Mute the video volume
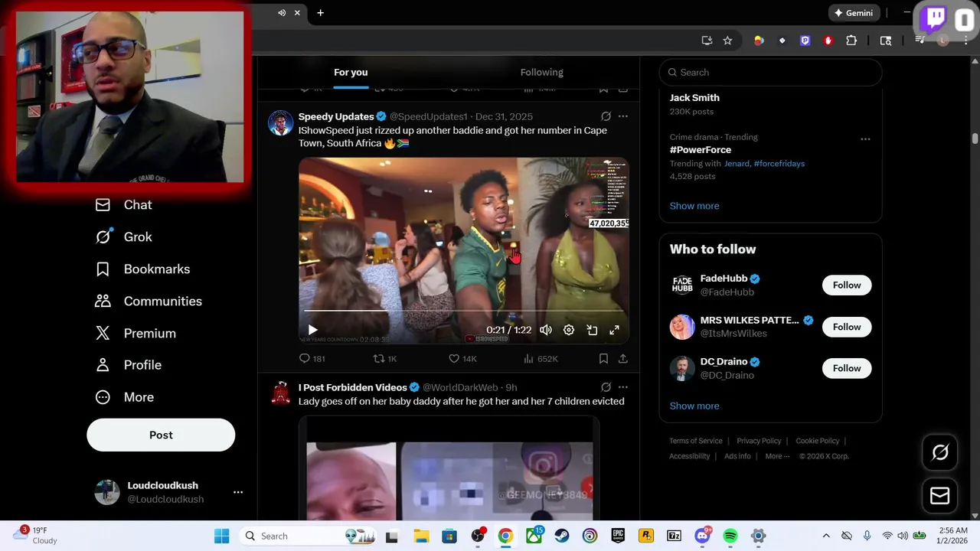 tap(546, 330)
